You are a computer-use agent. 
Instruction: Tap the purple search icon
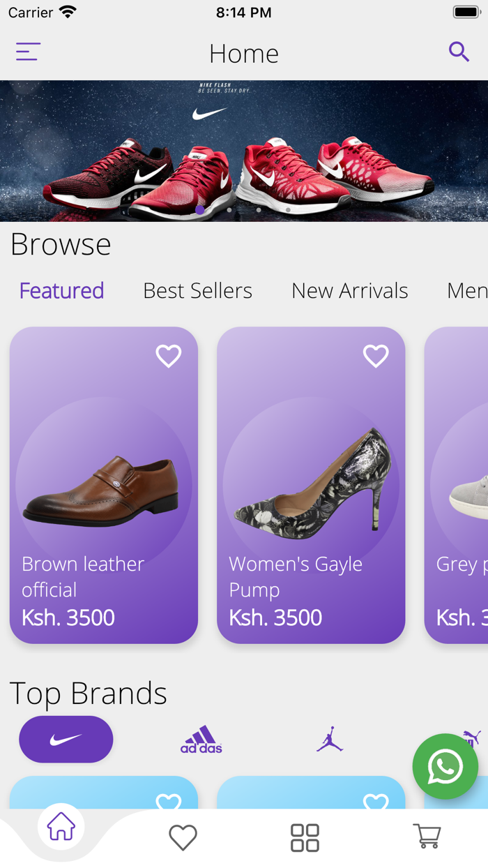(x=459, y=52)
